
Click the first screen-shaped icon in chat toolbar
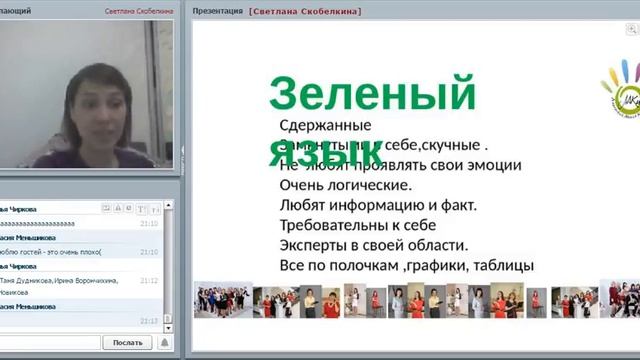[106, 209]
